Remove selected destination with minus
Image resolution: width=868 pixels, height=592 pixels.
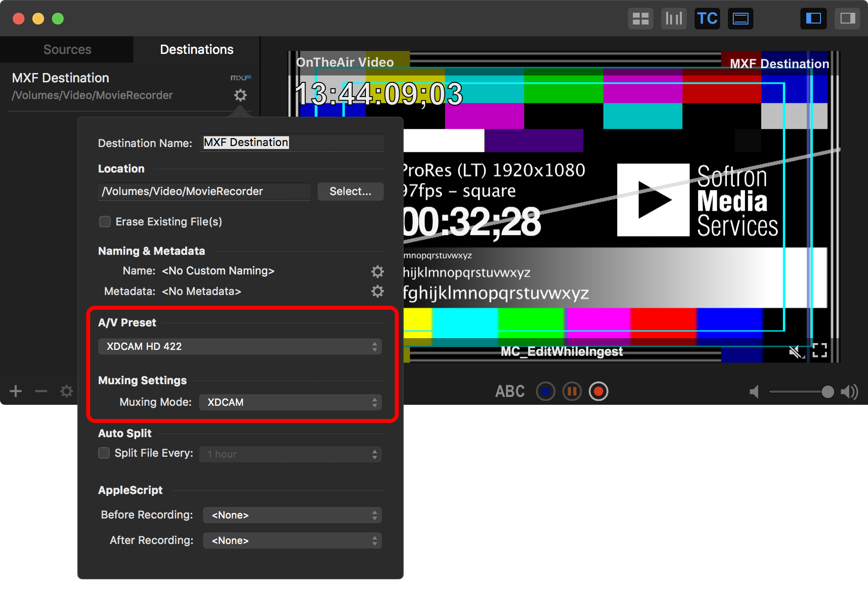(x=41, y=391)
